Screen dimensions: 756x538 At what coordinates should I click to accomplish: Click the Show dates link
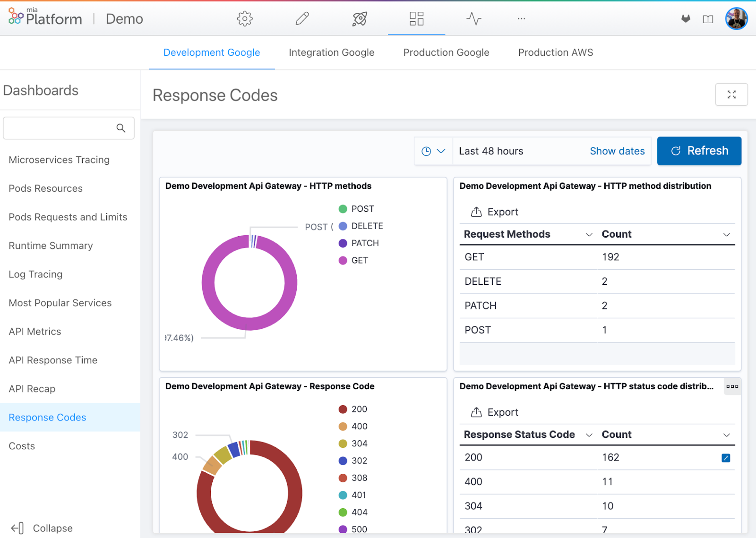point(617,151)
